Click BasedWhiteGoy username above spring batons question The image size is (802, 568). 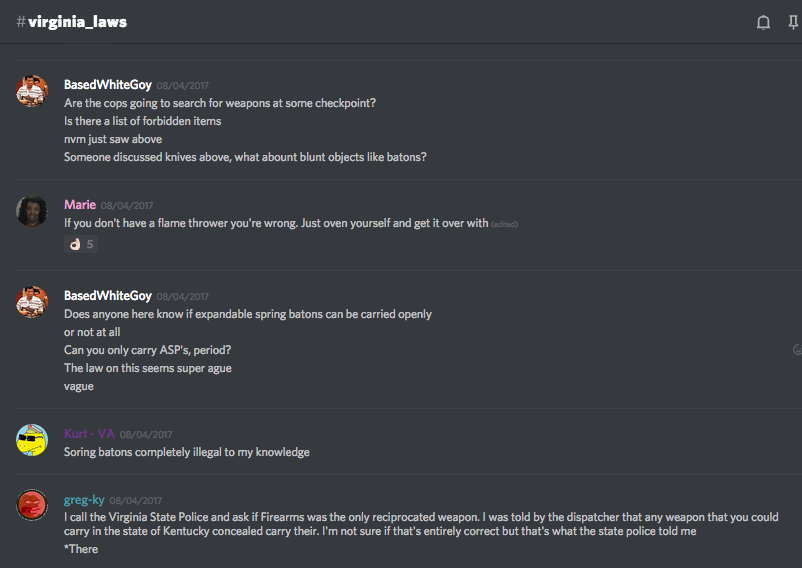(x=107, y=296)
